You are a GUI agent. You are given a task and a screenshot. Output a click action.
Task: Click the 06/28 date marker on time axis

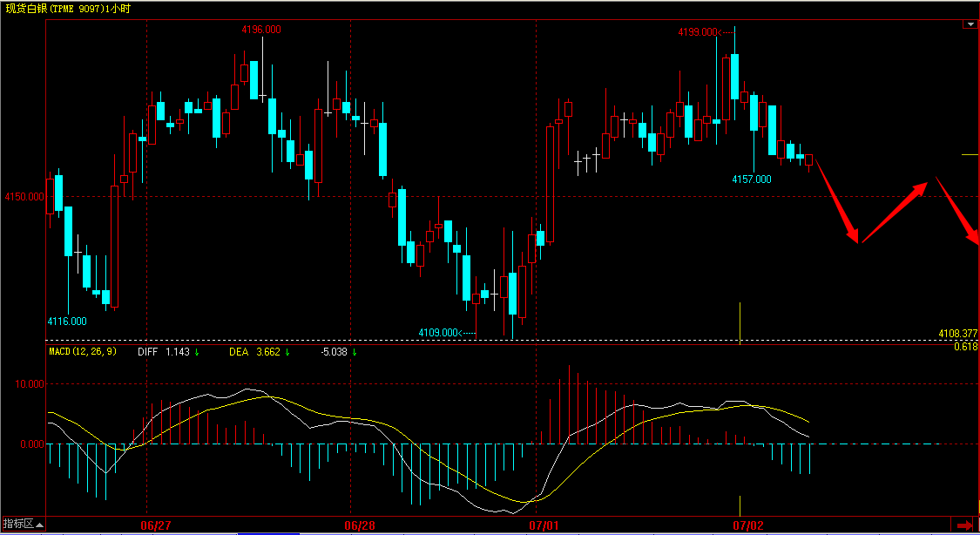pos(360,525)
